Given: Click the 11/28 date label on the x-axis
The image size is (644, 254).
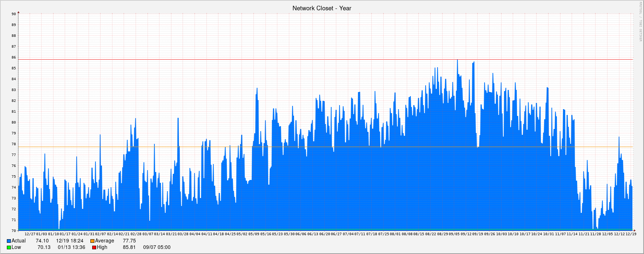Looking at the screenshot, I should point(596,234).
